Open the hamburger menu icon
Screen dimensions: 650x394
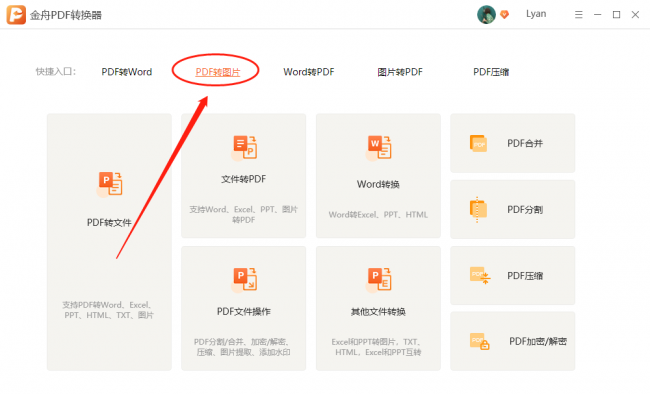[x=579, y=15]
